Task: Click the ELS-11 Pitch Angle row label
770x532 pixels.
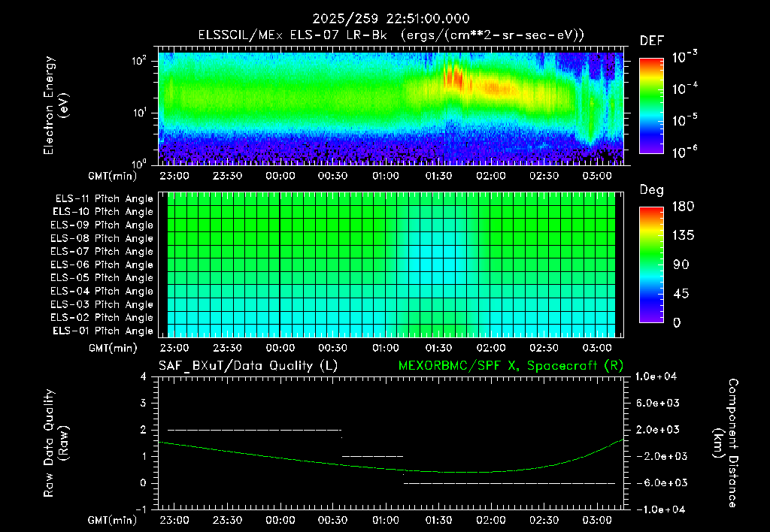Action: (104, 199)
